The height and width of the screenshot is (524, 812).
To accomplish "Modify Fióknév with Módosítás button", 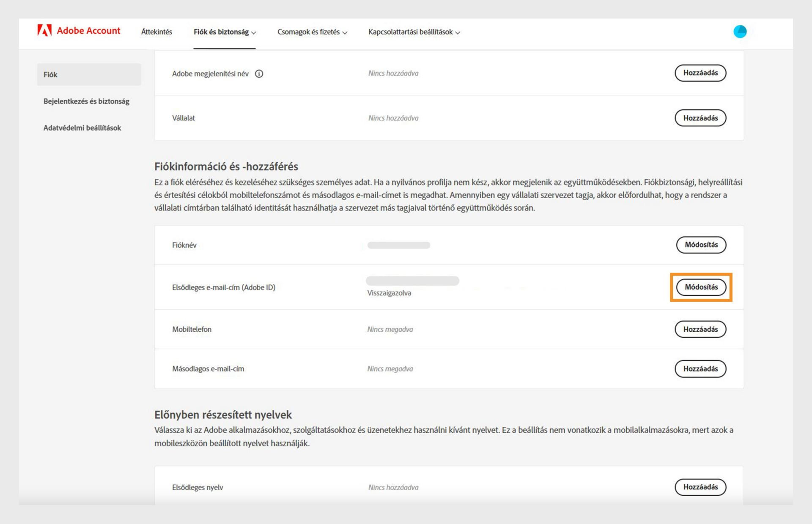I will tap(701, 245).
